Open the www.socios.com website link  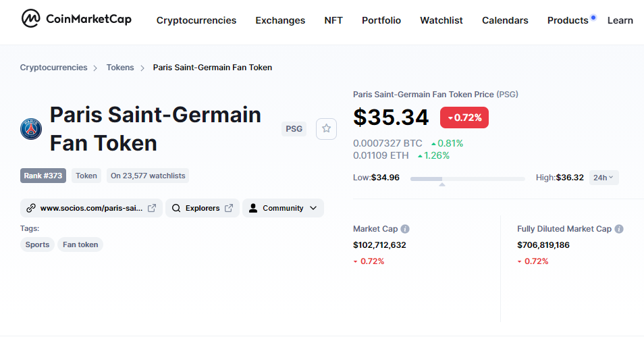[x=91, y=208]
